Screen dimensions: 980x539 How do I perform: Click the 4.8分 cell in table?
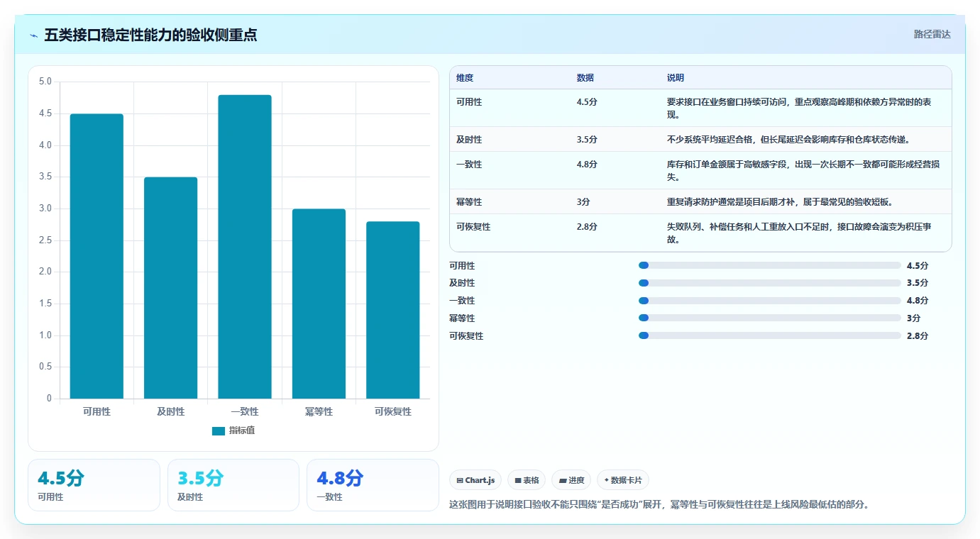[x=587, y=165]
